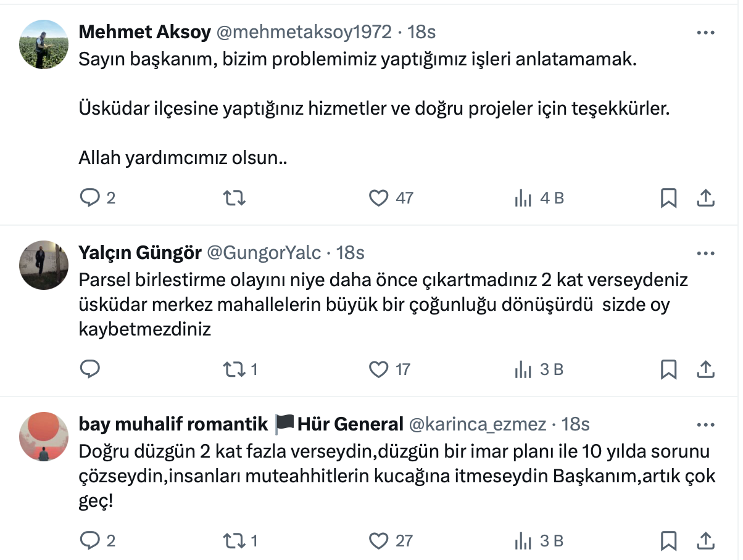Share Mehmet Aksoy's tweet
The image size is (743, 560).
coord(705,198)
